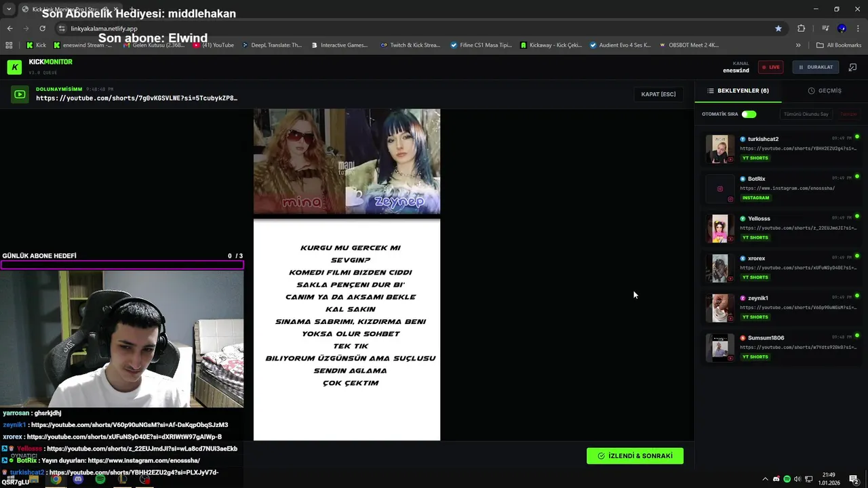Click the zeynik1 username in queue
The image size is (868, 488).
pos(757,298)
